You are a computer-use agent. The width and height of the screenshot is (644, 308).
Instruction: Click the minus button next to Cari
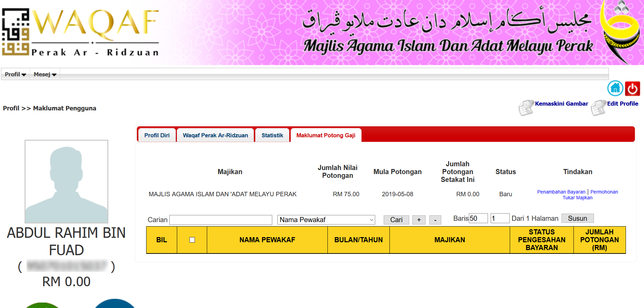click(435, 220)
